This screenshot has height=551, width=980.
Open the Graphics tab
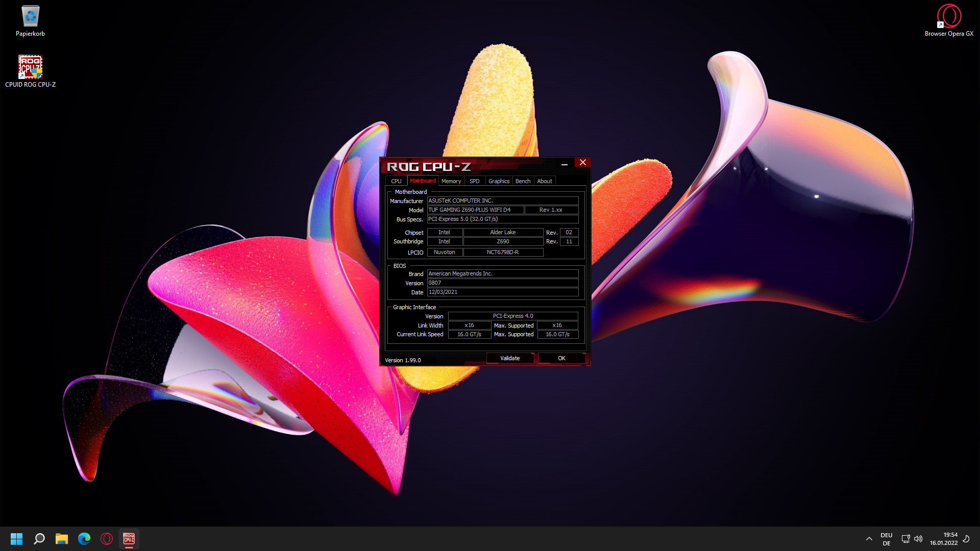pyautogui.click(x=499, y=181)
